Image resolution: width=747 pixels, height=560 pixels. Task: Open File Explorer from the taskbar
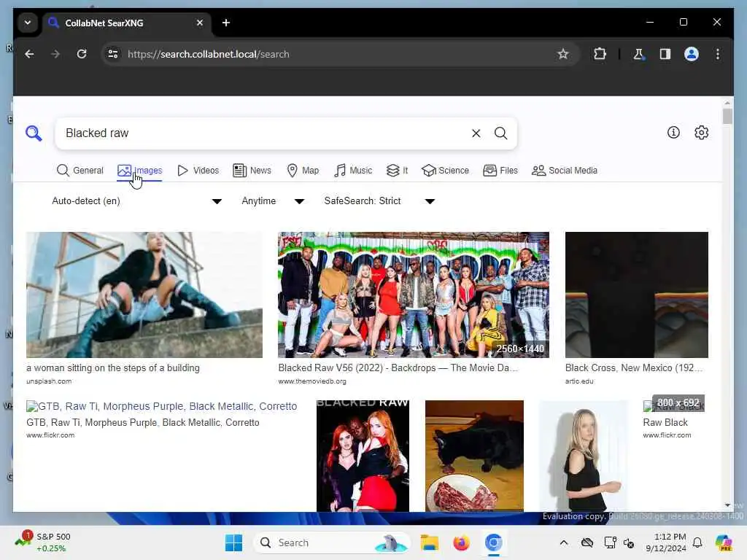point(429,542)
